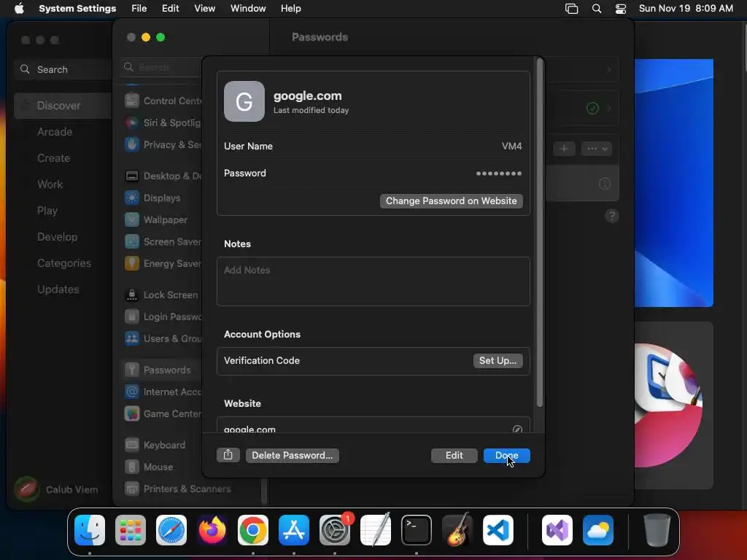Click the Add Notes text field
This screenshot has width=747, height=560.
click(x=373, y=281)
